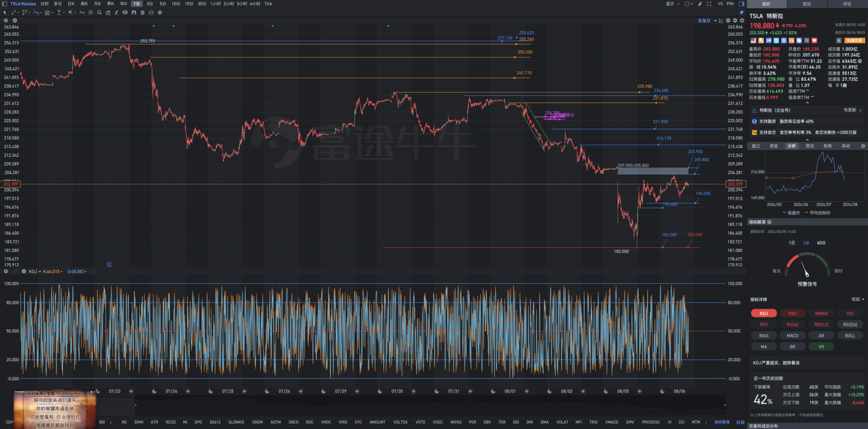This screenshot has height=429, width=868.
Task: Click the VS compare button
Action: coord(720,4)
